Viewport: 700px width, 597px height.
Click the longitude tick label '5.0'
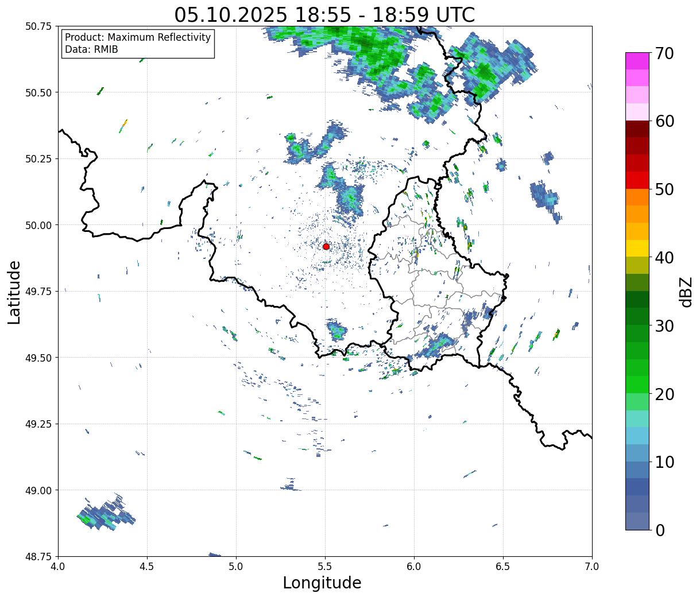(237, 567)
